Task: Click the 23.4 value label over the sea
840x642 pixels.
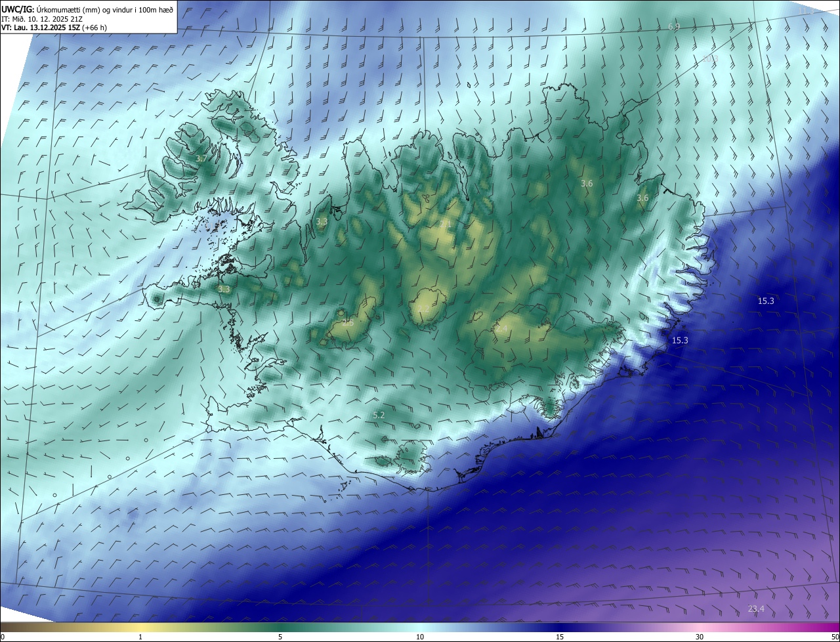Action: pyautogui.click(x=756, y=609)
